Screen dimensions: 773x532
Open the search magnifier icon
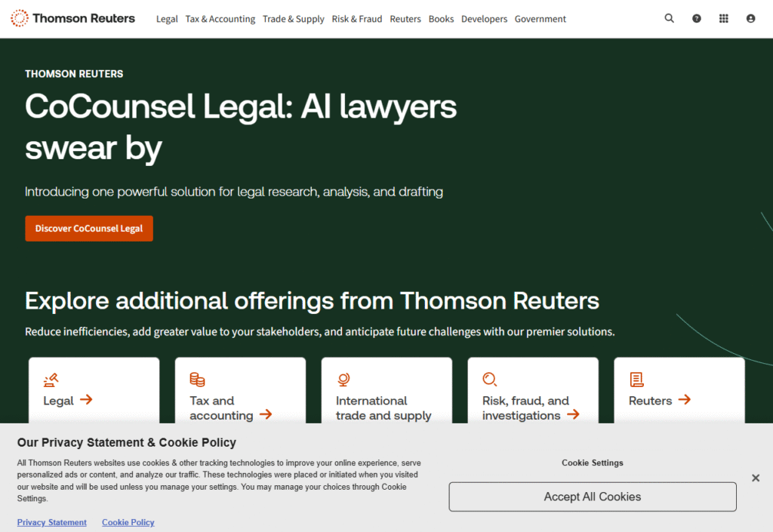coord(669,18)
